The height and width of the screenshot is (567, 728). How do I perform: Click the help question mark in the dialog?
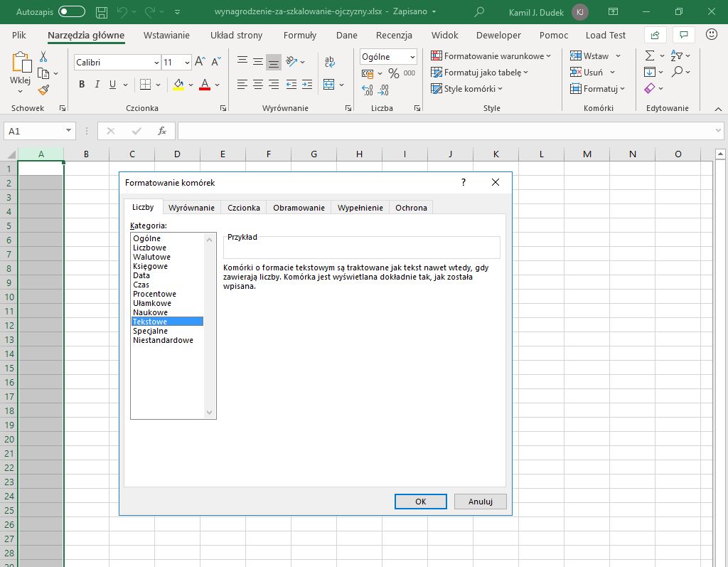[x=464, y=182]
